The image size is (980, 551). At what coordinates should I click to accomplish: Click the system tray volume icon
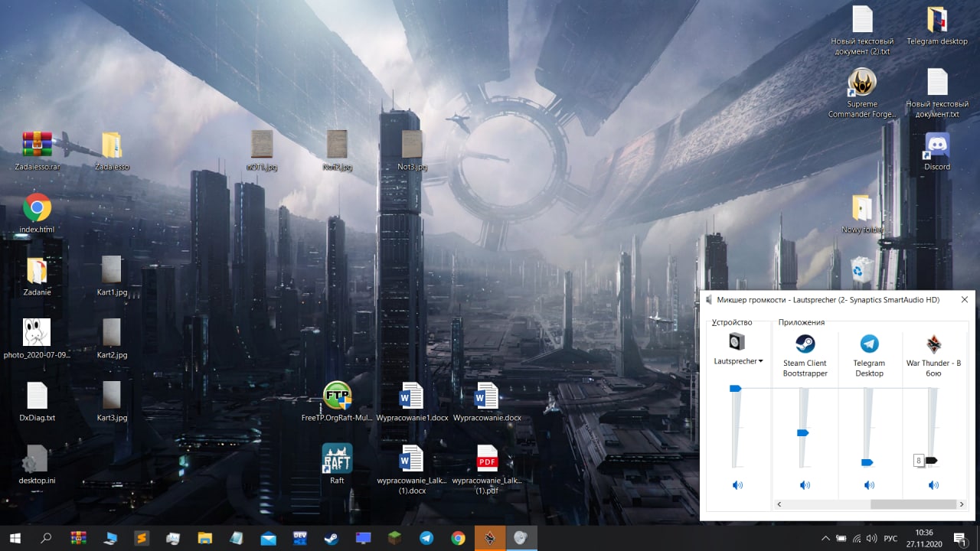coord(872,539)
